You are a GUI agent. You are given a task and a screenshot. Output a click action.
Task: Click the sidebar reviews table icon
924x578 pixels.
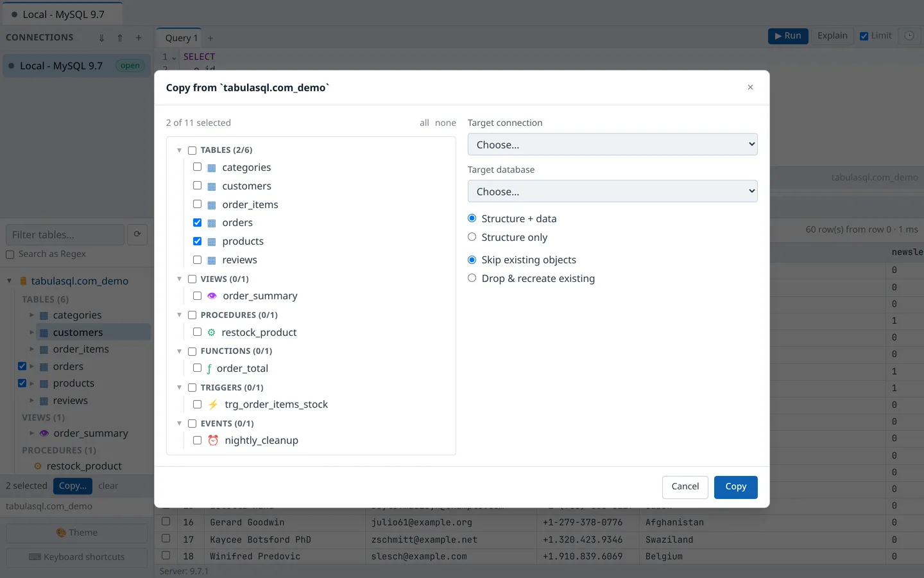click(x=44, y=401)
